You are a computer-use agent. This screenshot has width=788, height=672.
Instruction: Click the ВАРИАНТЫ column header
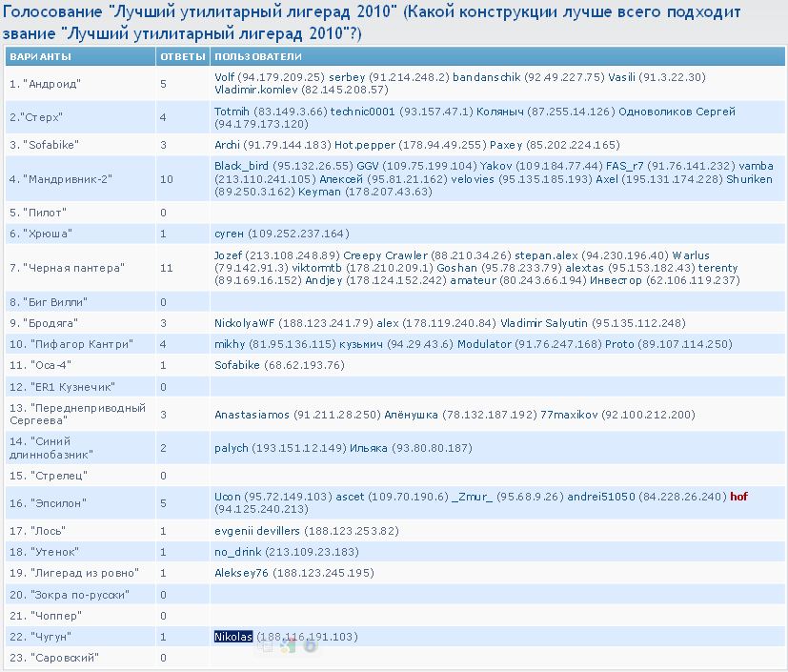[40, 57]
